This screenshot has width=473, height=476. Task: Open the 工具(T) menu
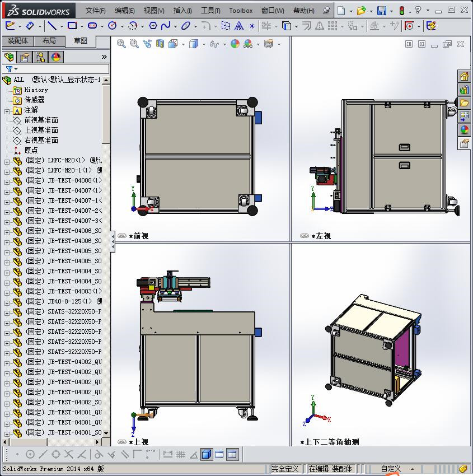click(210, 11)
